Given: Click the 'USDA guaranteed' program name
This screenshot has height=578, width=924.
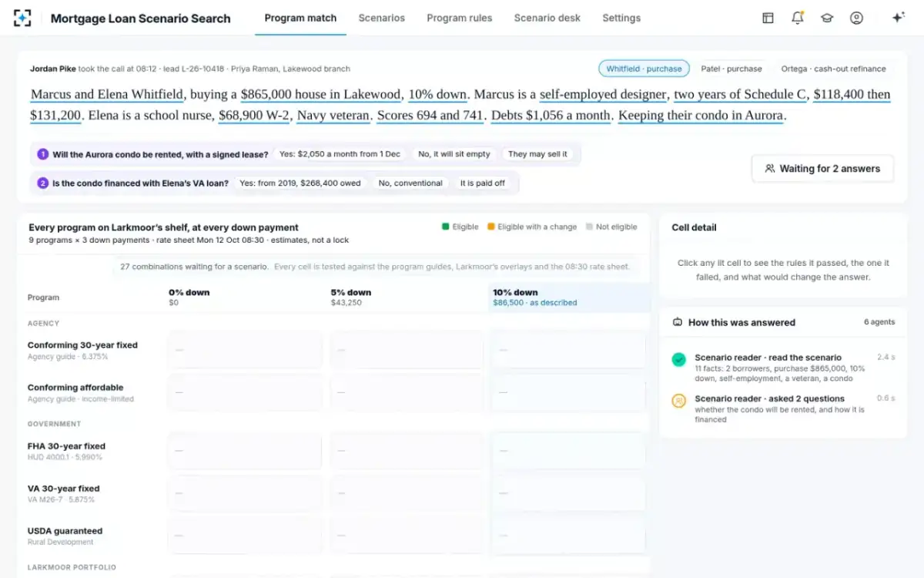Looking at the screenshot, I should [x=65, y=531].
